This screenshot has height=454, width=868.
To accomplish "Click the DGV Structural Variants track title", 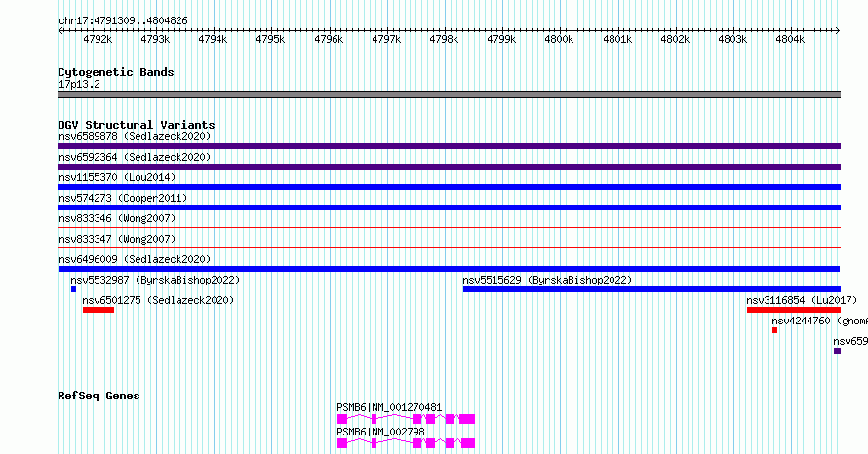I will (137, 125).
